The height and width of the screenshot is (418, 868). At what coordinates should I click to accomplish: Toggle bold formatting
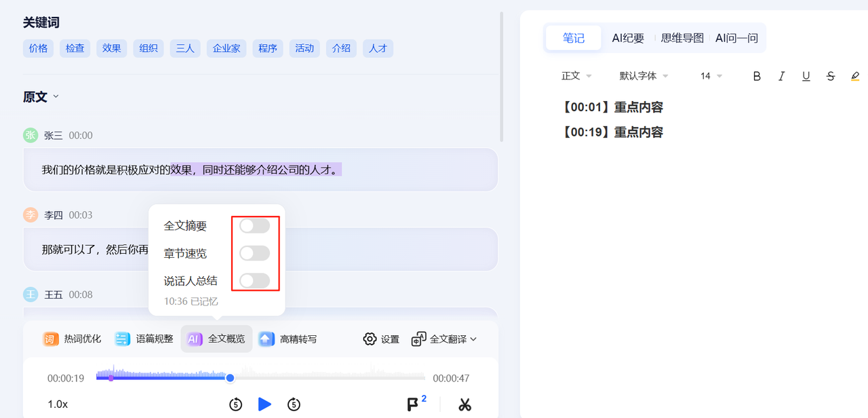(757, 76)
